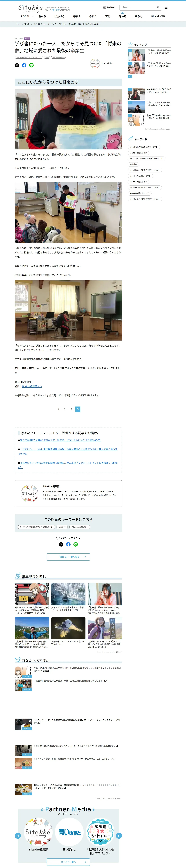Viewport: 186px width, 868px height.
Task: Click Sitakke logo in author profile box
Action: [29, 494]
